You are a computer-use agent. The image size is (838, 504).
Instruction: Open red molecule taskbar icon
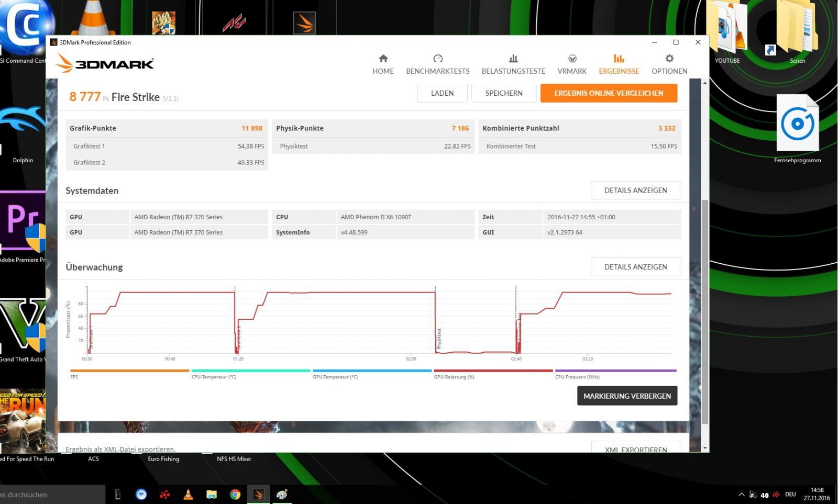(164, 495)
